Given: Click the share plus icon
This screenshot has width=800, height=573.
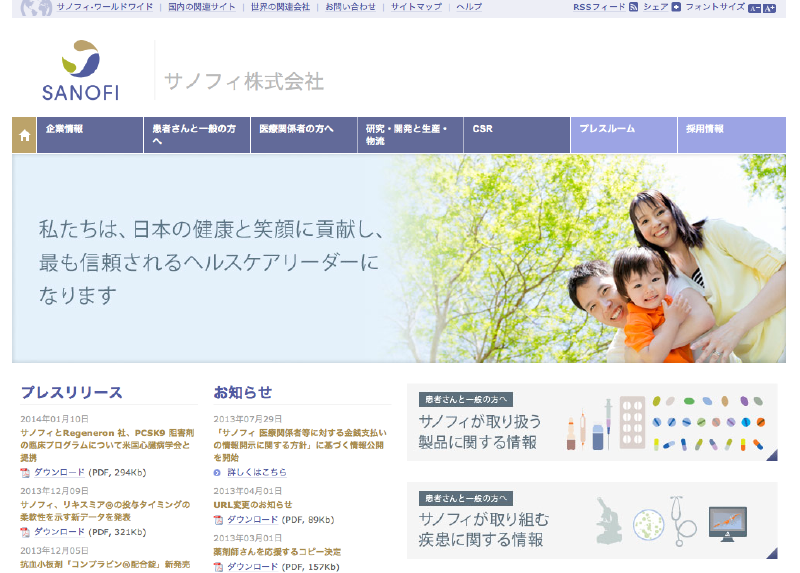Looking at the screenshot, I should (676, 7).
